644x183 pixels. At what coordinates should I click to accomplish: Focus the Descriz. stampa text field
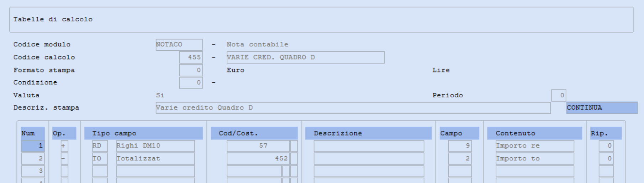pyautogui.click(x=353, y=108)
